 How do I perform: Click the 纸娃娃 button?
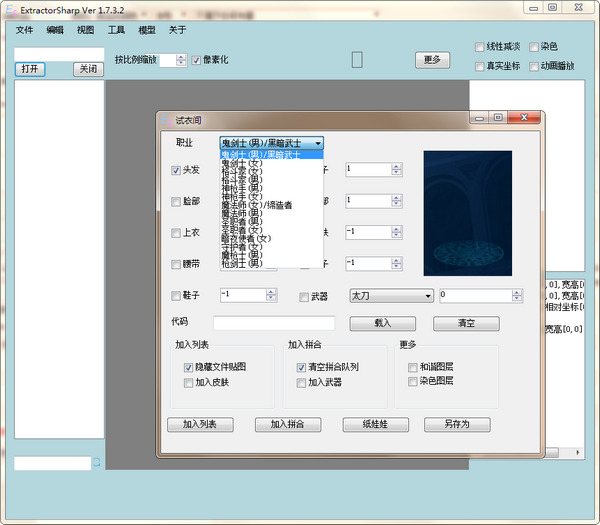pos(375,424)
